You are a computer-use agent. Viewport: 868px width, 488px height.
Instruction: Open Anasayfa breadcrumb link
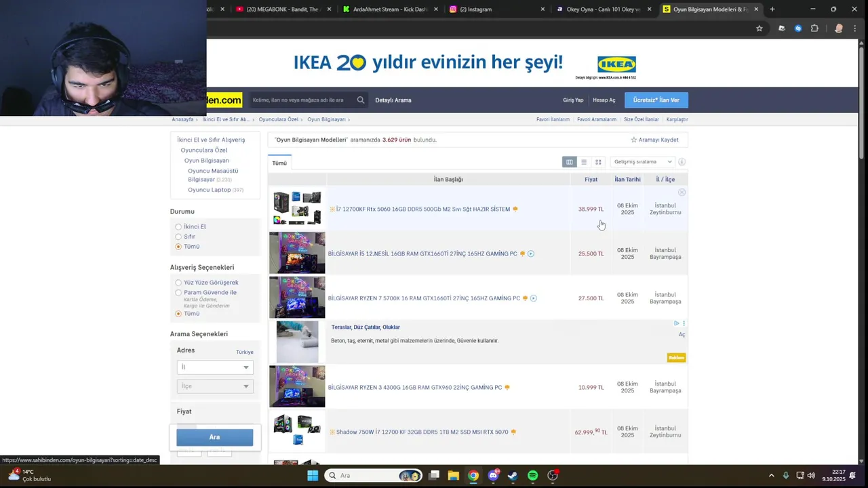tap(182, 119)
